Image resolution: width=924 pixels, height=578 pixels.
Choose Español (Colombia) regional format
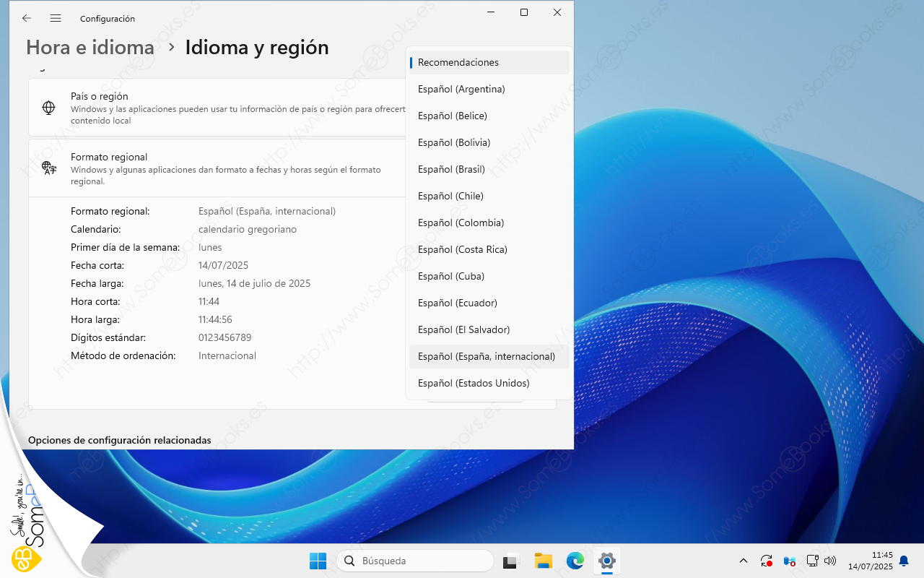click(489, 223)
